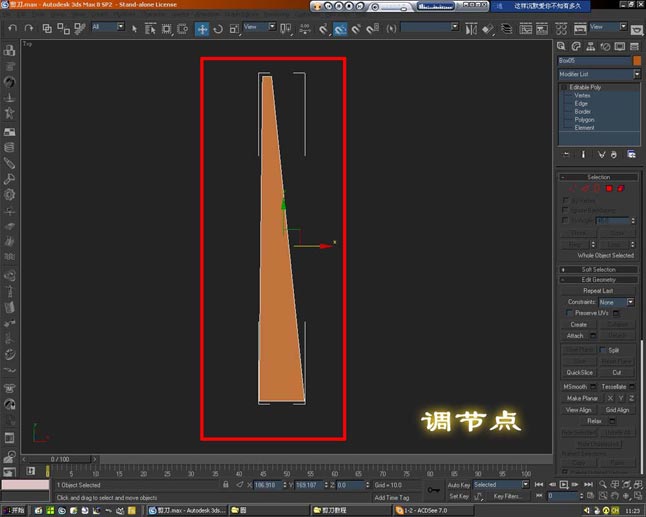Click the red Element selection icon
The height and width of the screenshot is (517, 646).
click(620, 188)
